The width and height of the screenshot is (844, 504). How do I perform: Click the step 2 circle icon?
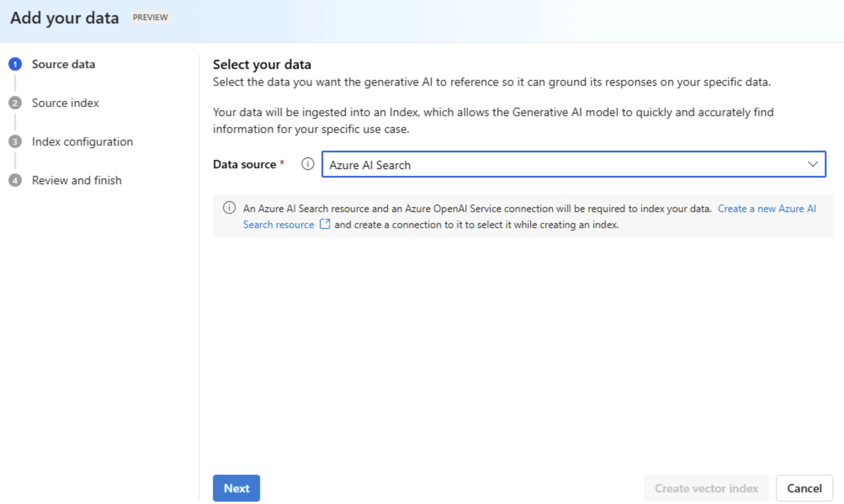pos(15,103)
